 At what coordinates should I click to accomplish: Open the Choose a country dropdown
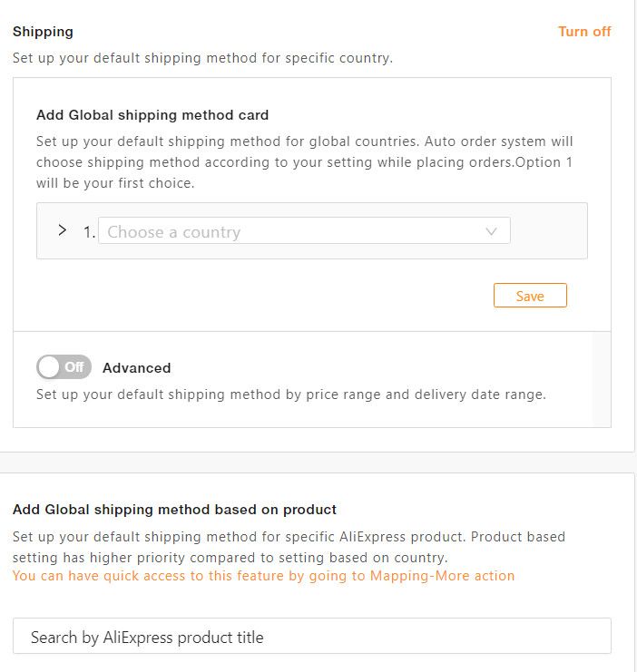point(290,231)
